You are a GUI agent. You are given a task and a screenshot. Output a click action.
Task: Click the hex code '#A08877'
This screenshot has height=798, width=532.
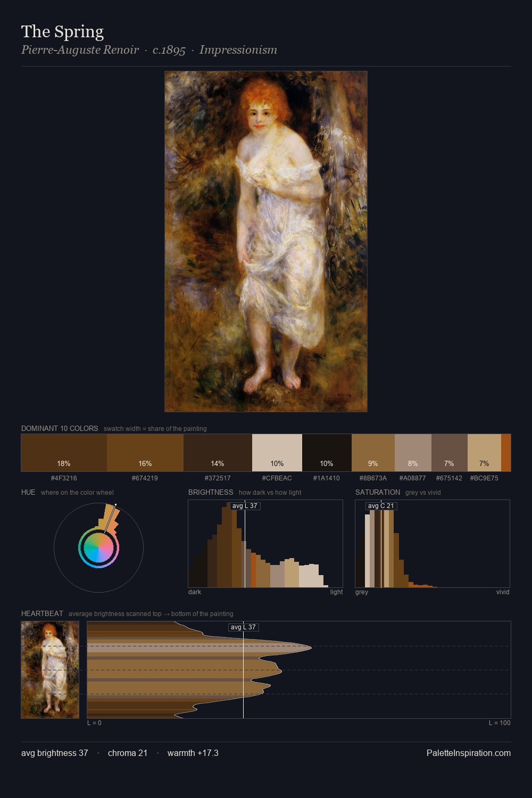pyautogui.click(x=413, y=478)
